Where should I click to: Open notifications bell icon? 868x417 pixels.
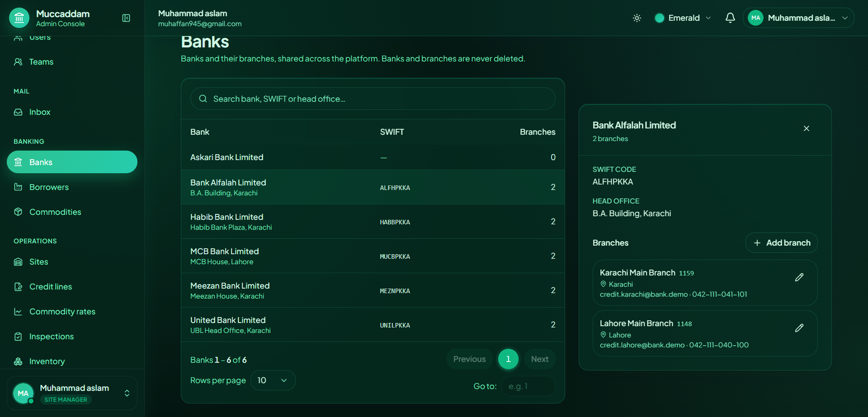click(730, 18)
